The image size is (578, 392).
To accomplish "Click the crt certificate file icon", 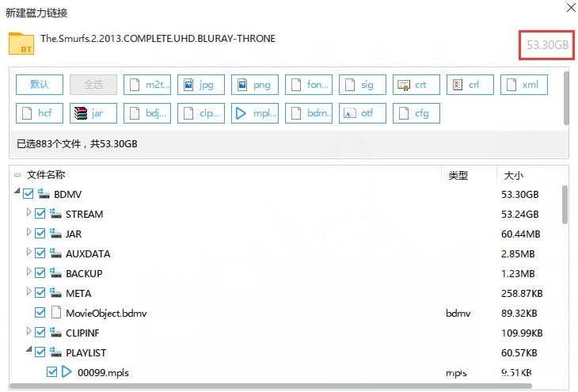I will (404, 85).
